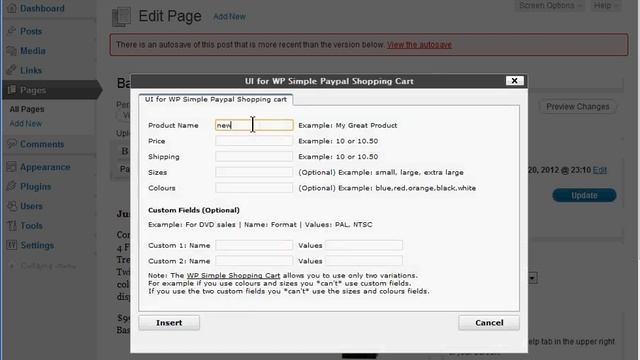
Task: Open the Plugins menu item
Action: coord(36,187)
